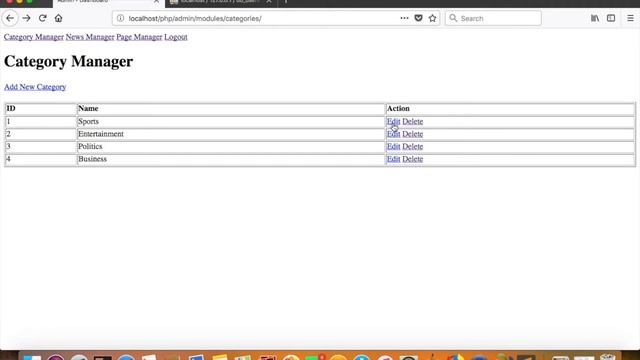Close the second browser tab
Image resolution: width=640 pixels, height=360 pixels.
tap(269, 2)
